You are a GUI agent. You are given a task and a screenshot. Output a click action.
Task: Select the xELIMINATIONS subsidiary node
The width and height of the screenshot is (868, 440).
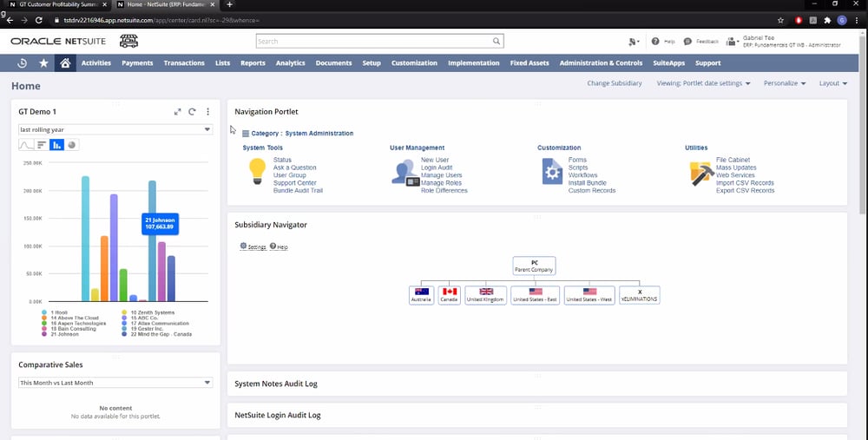pyautogui.click(x=640, y=295)
